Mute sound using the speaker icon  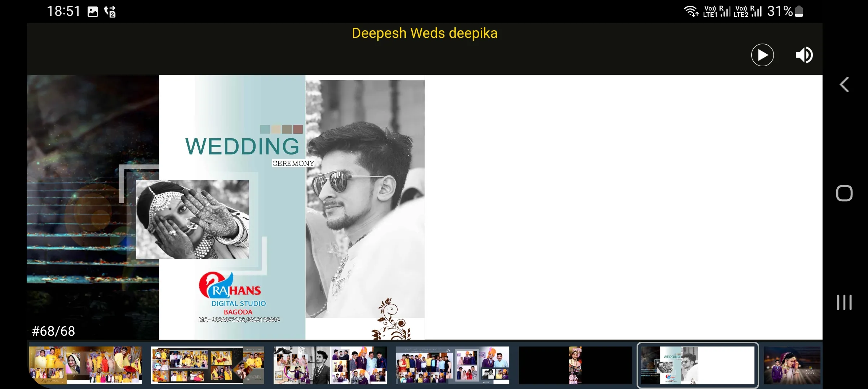coord(804,55)
